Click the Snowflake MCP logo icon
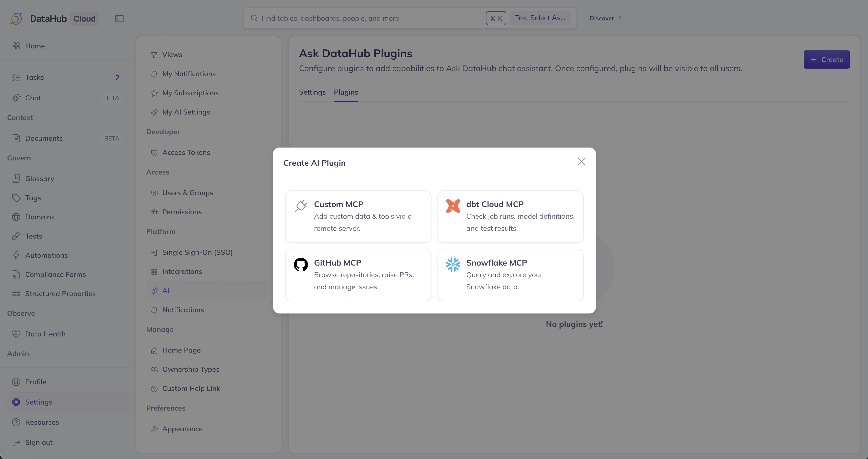Viewport: 868px width, 459px height. [453, 264]
